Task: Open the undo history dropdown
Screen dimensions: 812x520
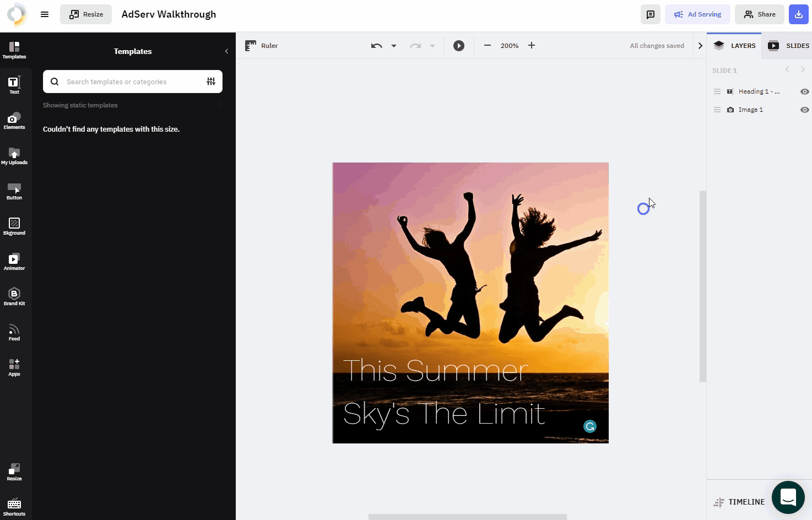Action: (x=394, y=46)
